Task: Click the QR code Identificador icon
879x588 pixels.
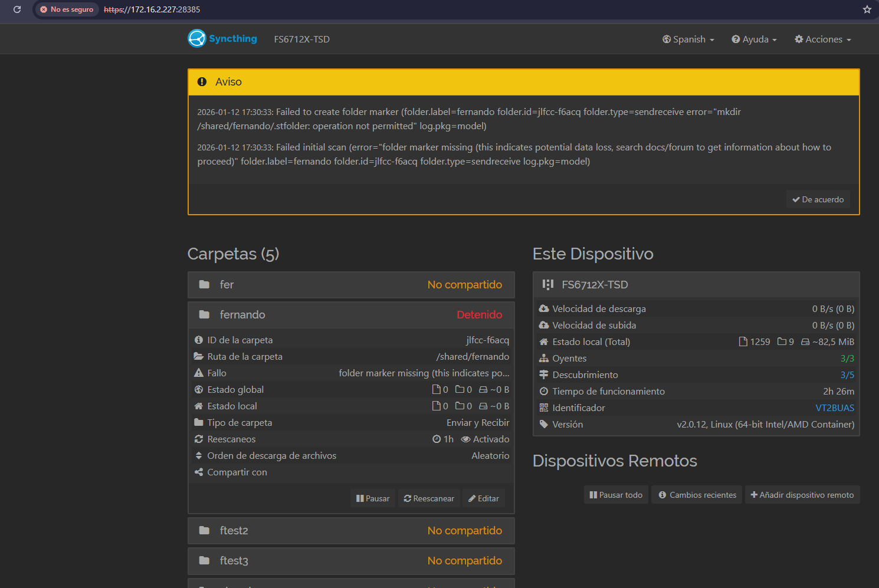Action: point(544,408)
